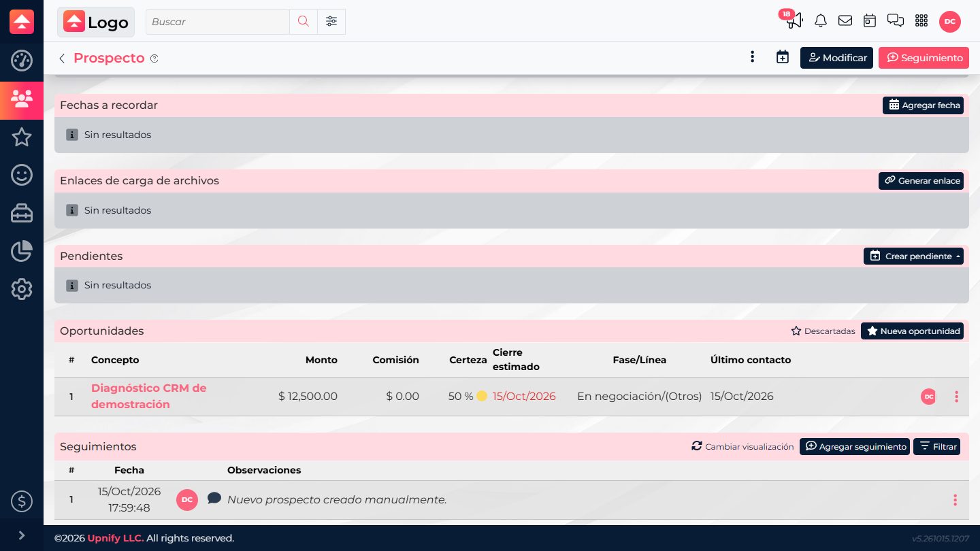Screen dimensions: 980x551
Task: Click the upward arrow logo atop the sidebar
Action: click(22, 22)
